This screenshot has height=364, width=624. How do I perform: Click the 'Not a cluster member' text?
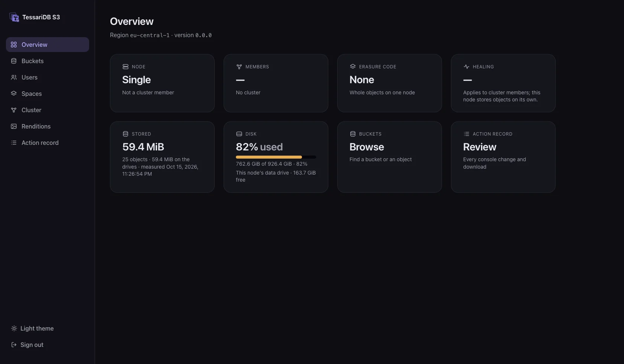click(x=148, y=92)
